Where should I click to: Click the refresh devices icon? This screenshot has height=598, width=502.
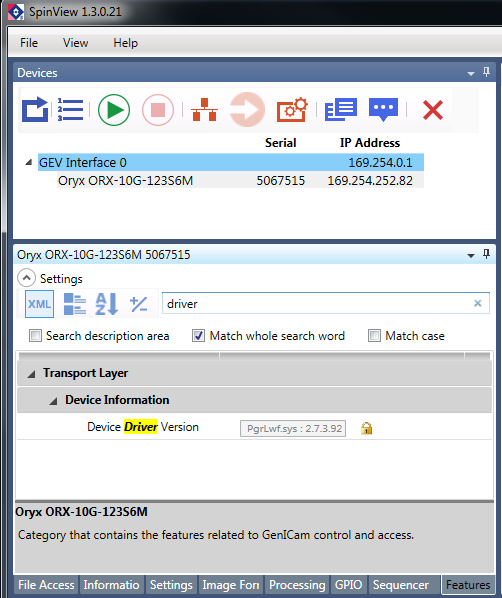pyautogui.click(x=35, y=110)
